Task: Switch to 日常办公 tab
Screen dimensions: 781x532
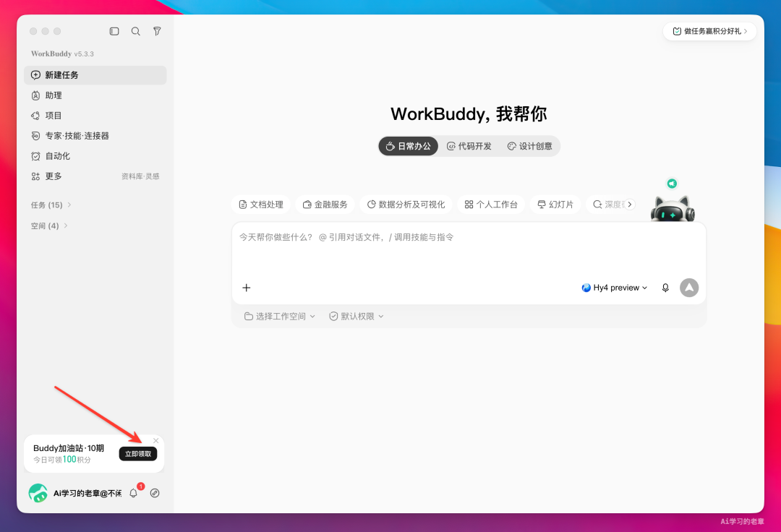Action: 409,146
